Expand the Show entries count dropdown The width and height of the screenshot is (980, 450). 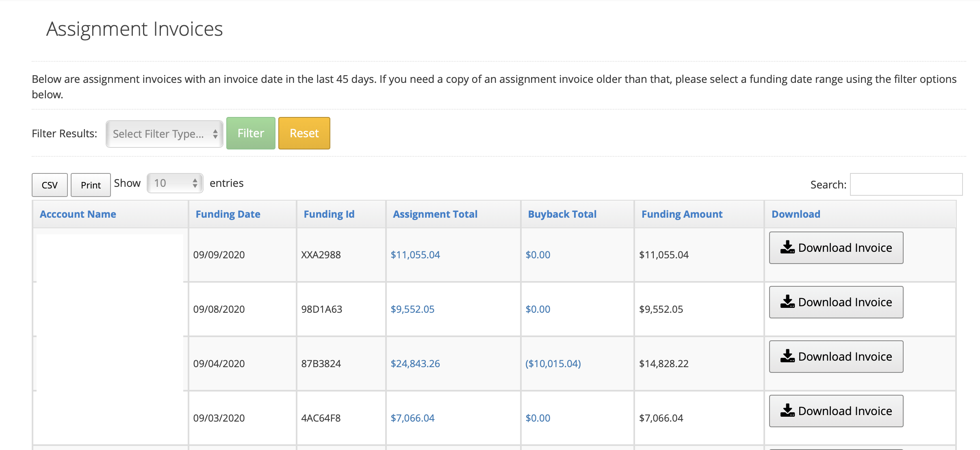(176, 183)
